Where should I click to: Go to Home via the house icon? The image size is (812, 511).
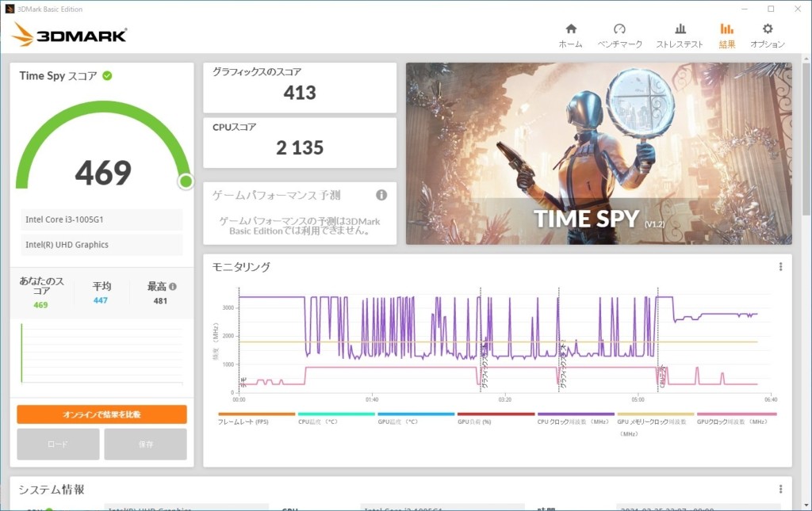tap(571, 29)
